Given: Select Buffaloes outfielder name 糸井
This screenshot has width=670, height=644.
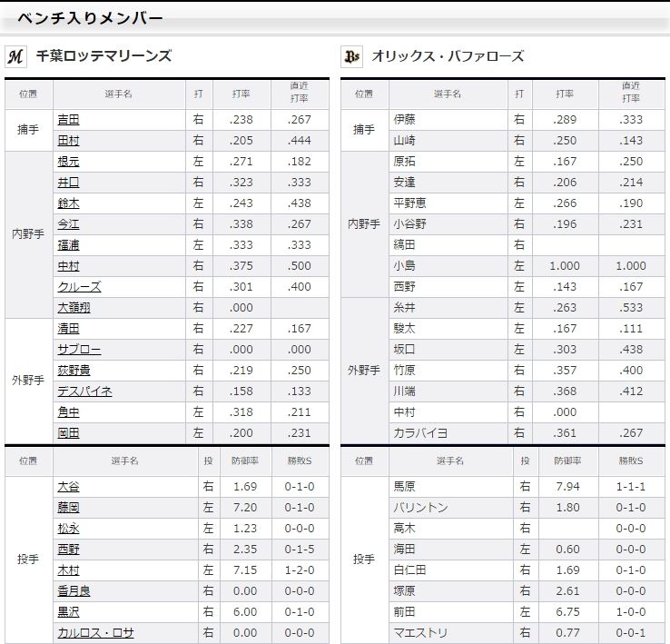Looking at the screenshot, I should click(404, 308).
